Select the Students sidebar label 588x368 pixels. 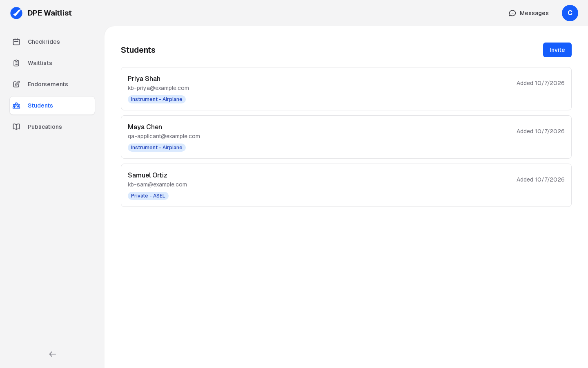(x=40, y=105)
